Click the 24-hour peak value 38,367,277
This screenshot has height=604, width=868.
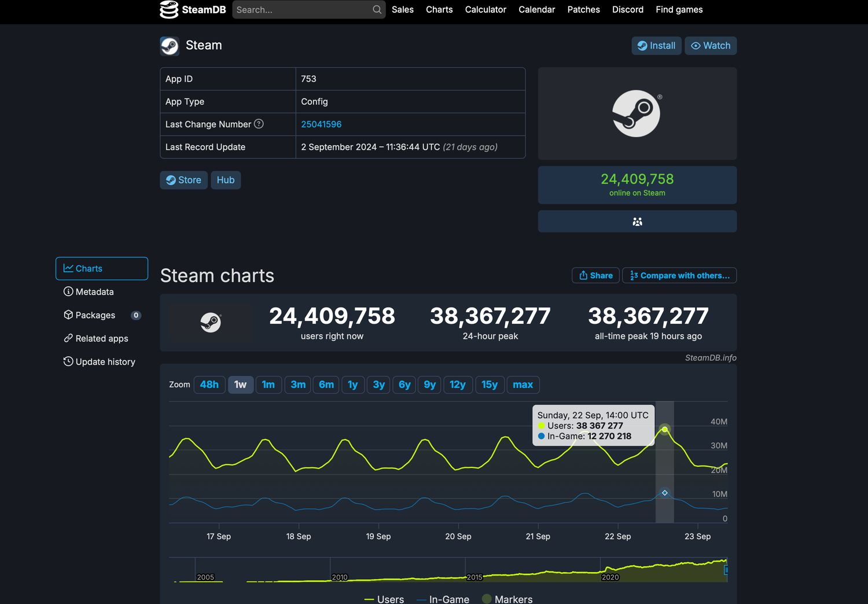pyautogui.click(x=490, y=316)
